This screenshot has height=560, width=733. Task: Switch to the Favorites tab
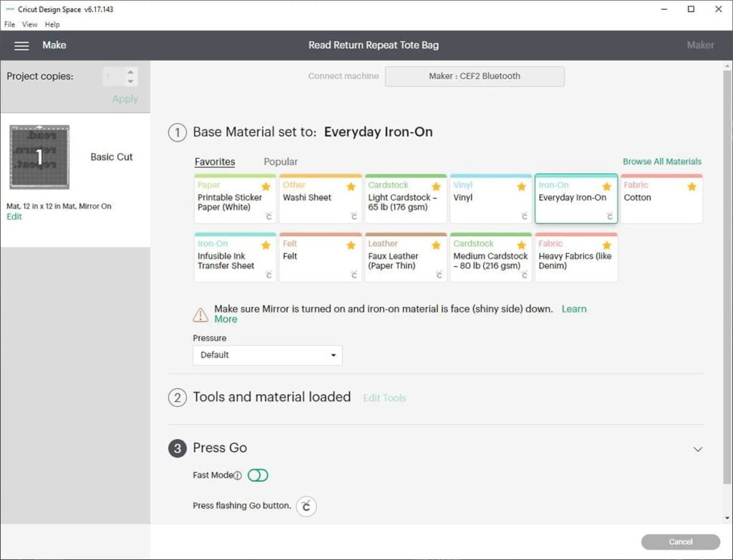(215, 162)
